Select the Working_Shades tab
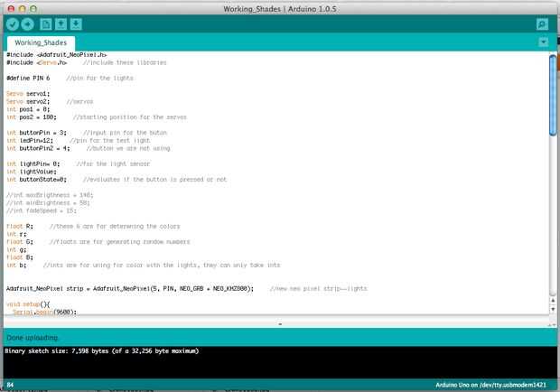 point(41,42)
